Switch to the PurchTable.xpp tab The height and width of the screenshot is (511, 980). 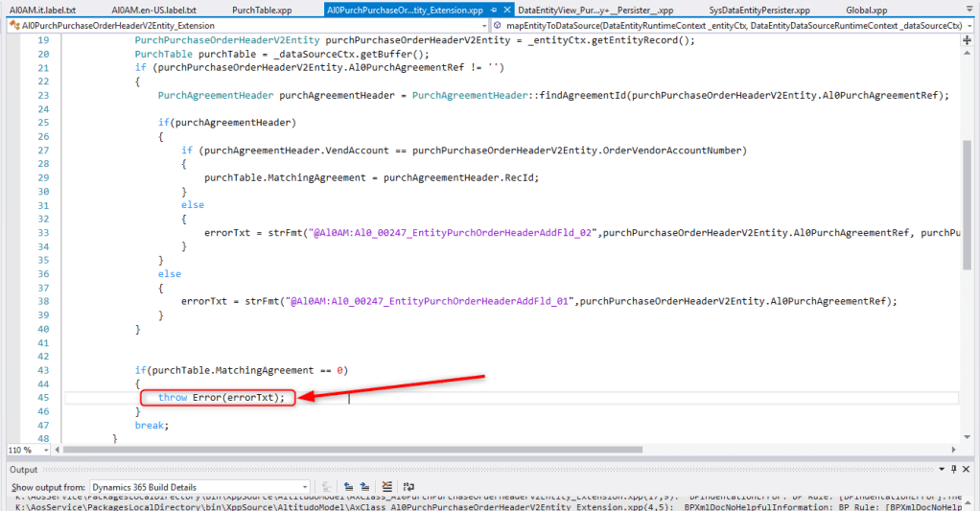262,10
